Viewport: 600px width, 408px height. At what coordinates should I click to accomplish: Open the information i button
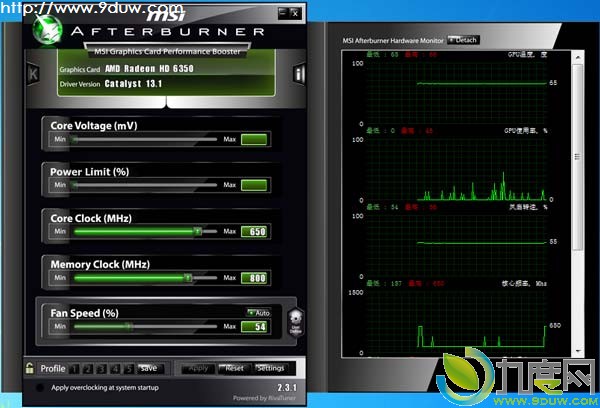point(299,73)
